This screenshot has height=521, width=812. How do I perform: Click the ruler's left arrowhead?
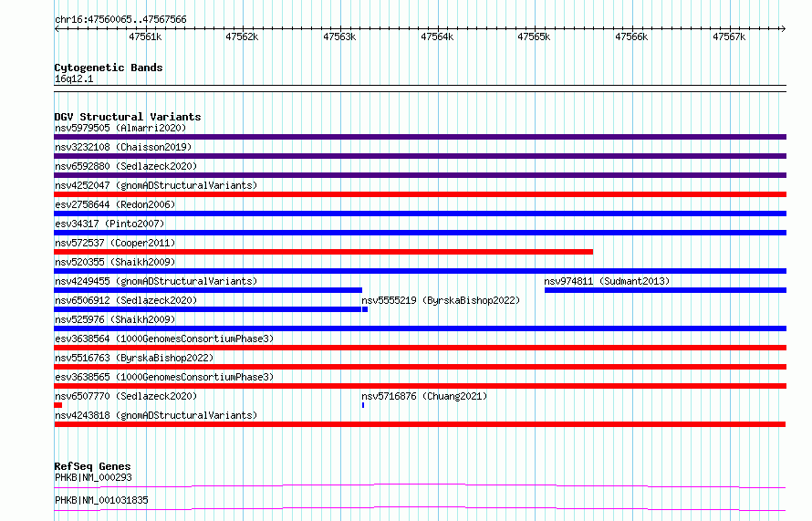pyautogui.click(x=57, y=29)
